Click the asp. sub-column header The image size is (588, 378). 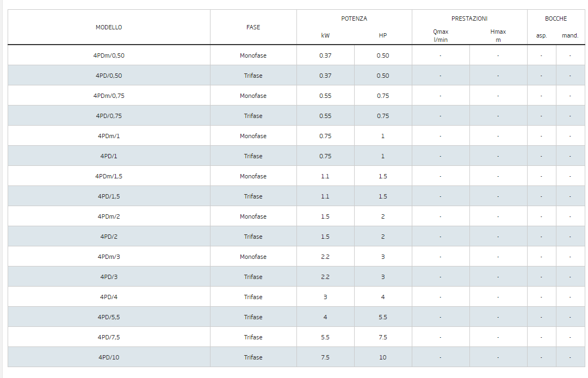tap(541, 36)
